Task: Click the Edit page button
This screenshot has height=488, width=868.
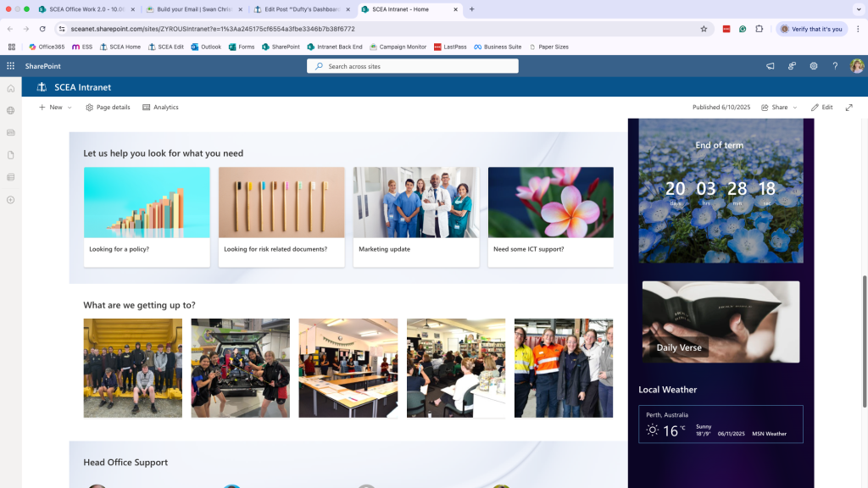Action: [822, 108]
